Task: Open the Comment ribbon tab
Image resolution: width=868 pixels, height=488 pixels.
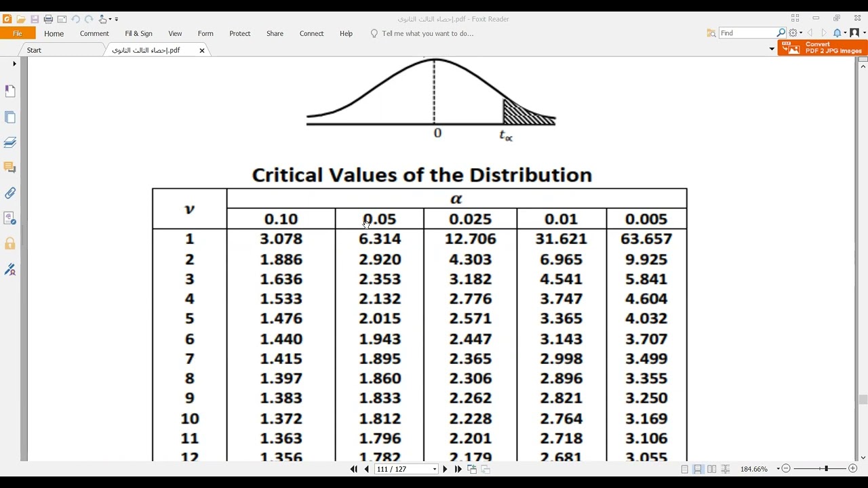Action: tap(94, 33)
